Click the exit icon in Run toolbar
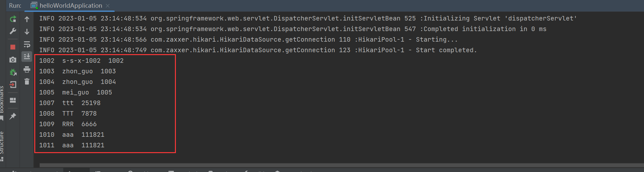The width and height of the screenshot is (644, 172). (13, 85)
